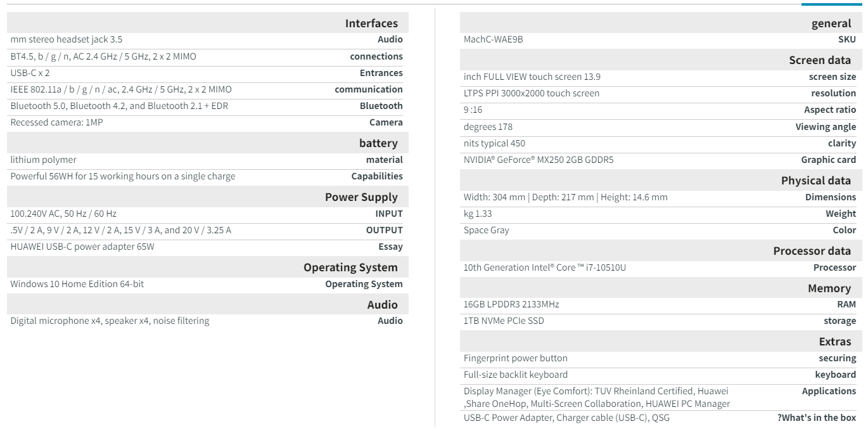This screenshot has height=431, width=868.
Task: Click the Power Supply section header
Action: click(361, 197)
